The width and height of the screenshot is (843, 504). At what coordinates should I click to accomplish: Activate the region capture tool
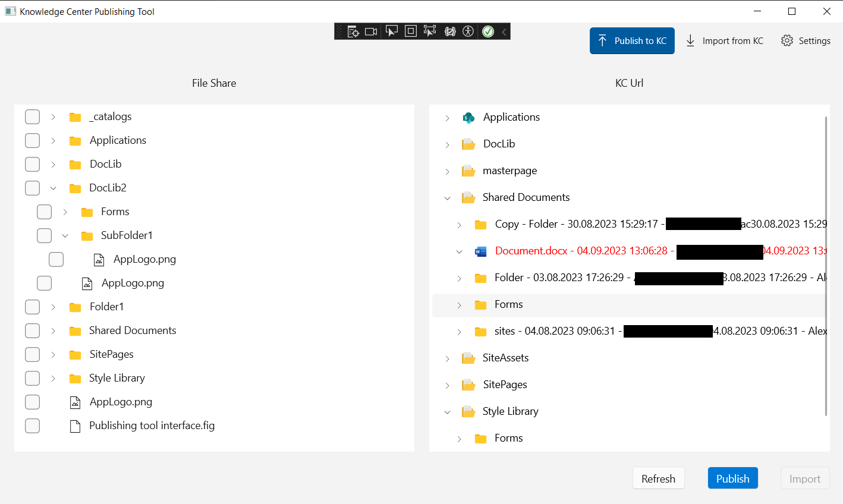[x=410, y=31]
